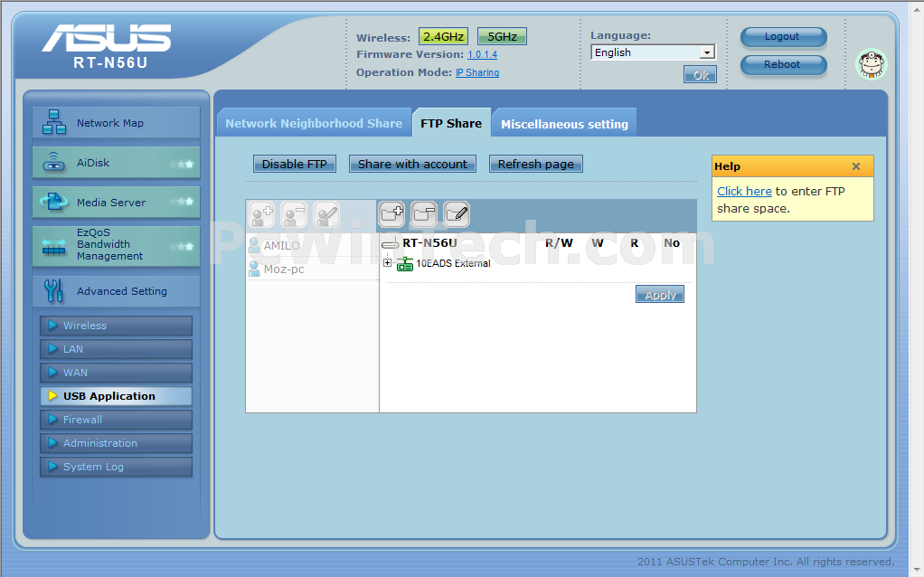Screen dimensions: 924x577
Task: Follow the Click here help link
Action: pos(744,191)
